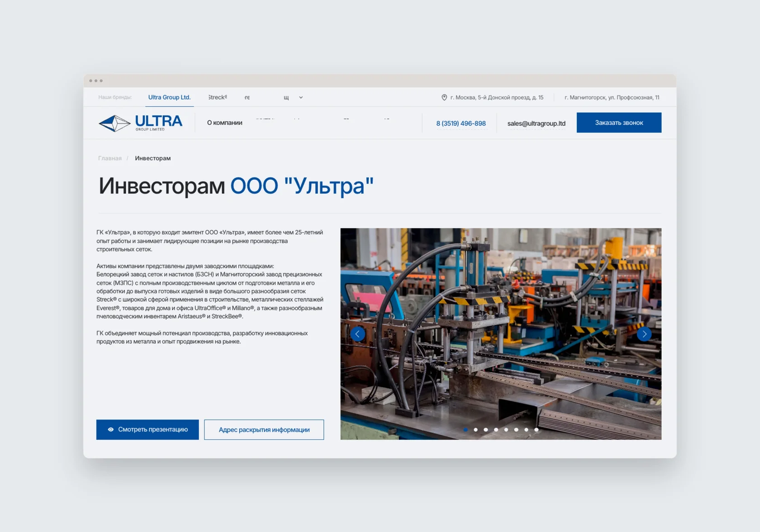Click the location pin icon near Moscow address
760x532 pixels.
(x=444, y=97)
